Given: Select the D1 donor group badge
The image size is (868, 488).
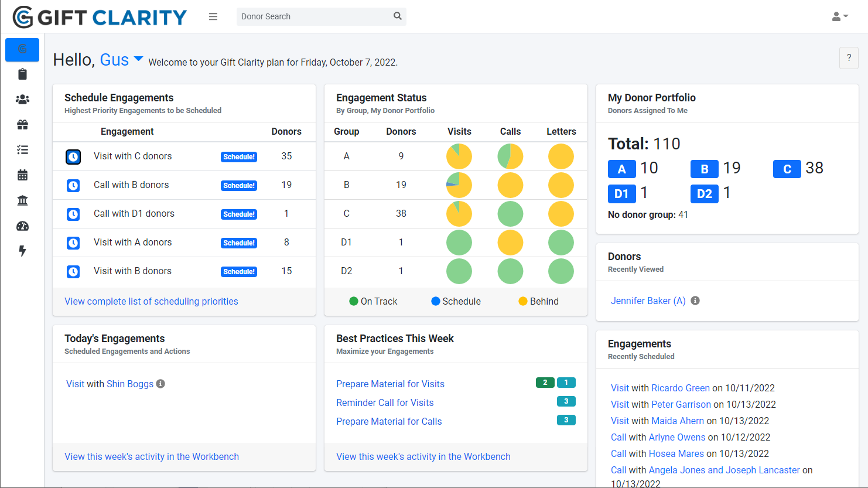Looking at the screenshot, I should 622,193.
